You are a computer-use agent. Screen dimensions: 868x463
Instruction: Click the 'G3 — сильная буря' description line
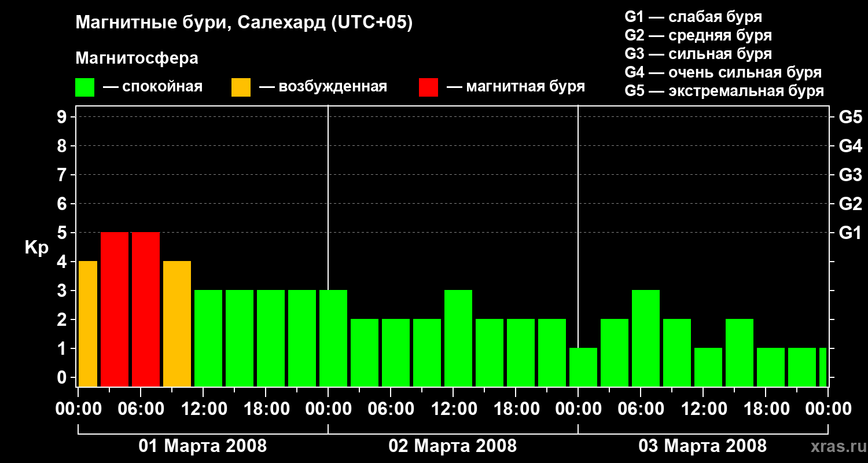(698, 54)
